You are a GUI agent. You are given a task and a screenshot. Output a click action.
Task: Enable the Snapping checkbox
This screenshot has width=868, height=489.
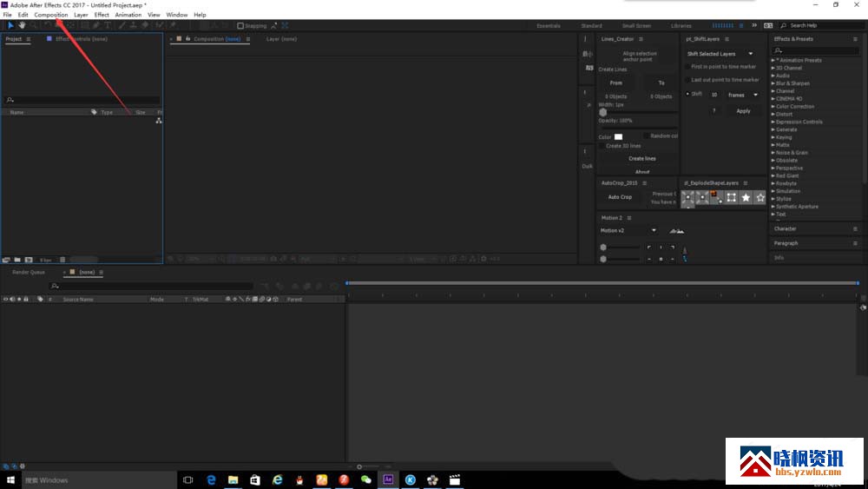240,26
